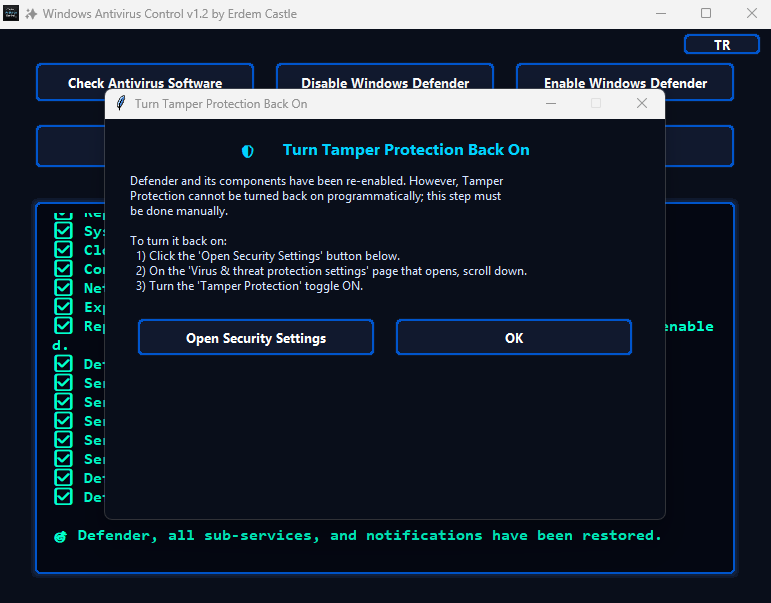This screenshot has width=771, height=603.
Task: Click the checkmark icon on the Sys log row
Action: point(63,231)
